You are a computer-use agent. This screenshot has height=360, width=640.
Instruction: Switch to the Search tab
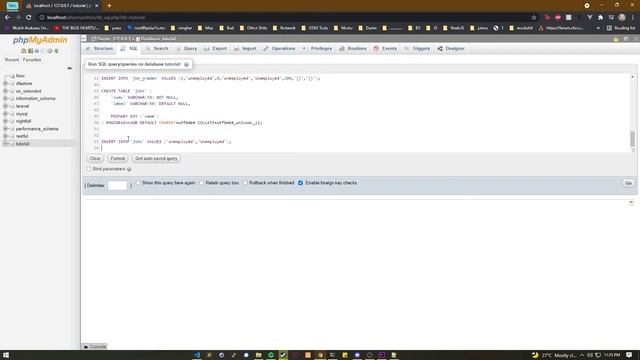(x=157, y=49)
